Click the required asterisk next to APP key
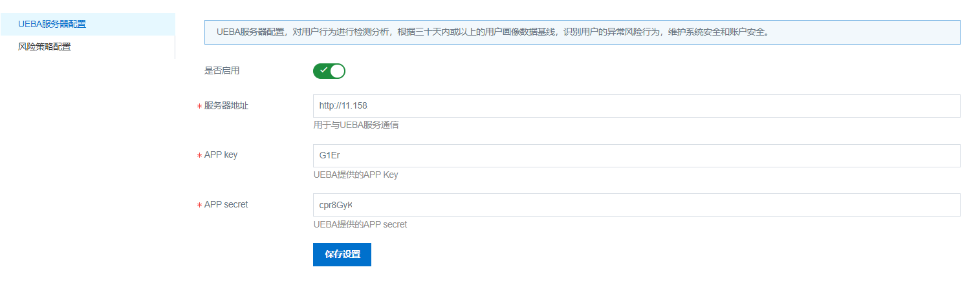 (199, 156)
